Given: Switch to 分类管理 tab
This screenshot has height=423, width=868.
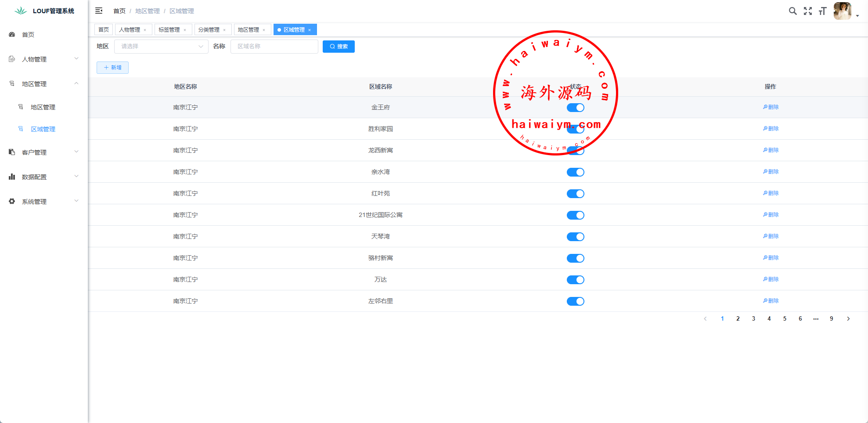Looking at the screenshot, I should click(x=209, y=30).
